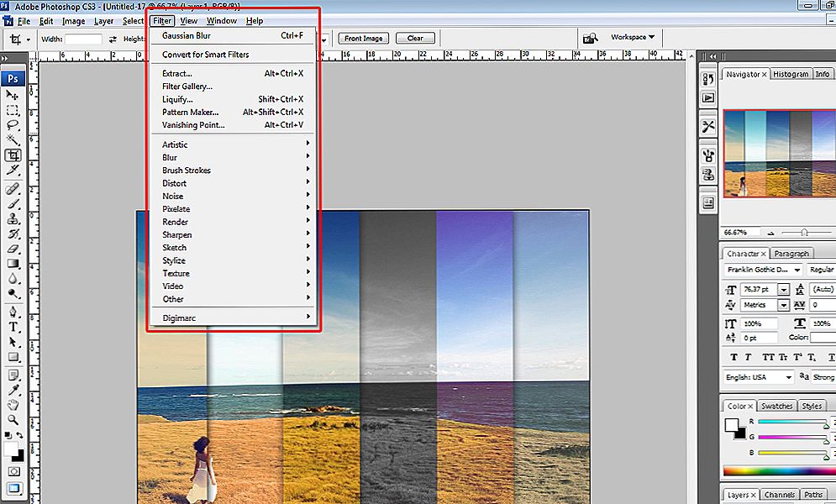The image size is (836, 504).
Task: Open the font family dropdown
Action: pyautogui.click(x=764, y=270)
